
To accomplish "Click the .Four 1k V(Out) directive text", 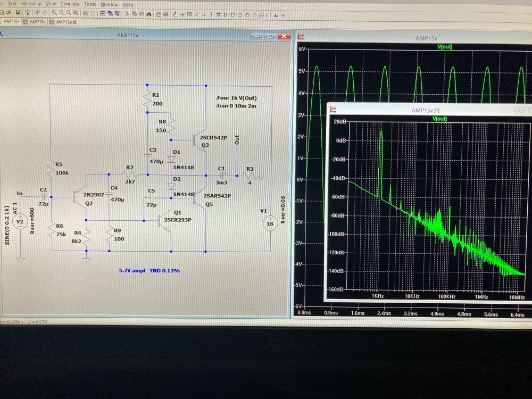I will [x=234, y=98].
